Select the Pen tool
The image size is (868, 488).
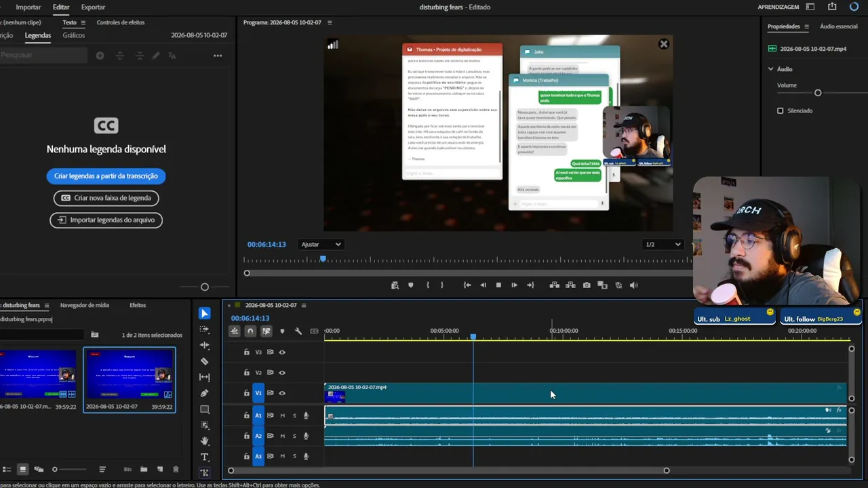(x=205, y=393)
